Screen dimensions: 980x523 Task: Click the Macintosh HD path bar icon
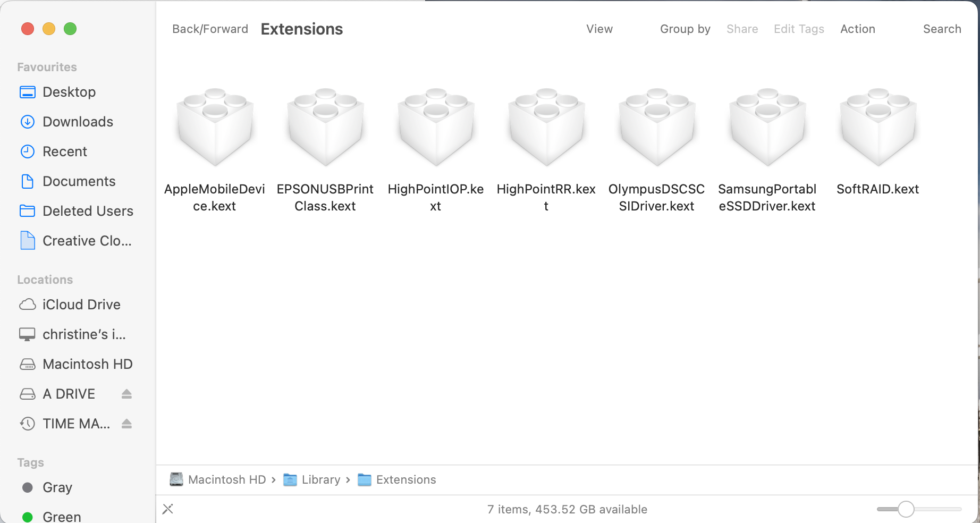(176, 479)
